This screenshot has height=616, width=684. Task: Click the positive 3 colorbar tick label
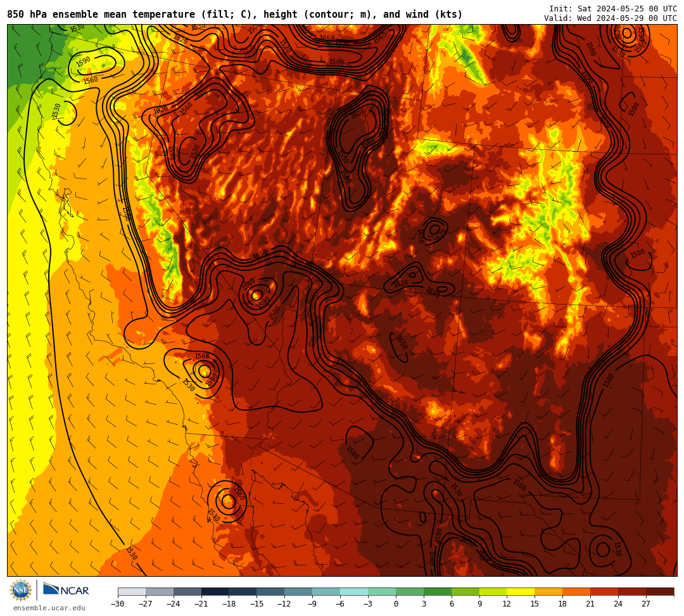[x=424, y=604]
